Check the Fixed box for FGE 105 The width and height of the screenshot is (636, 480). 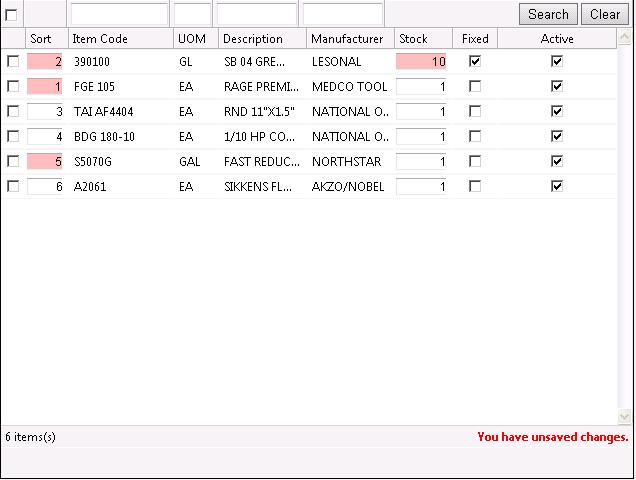click(x=475, y=86)
